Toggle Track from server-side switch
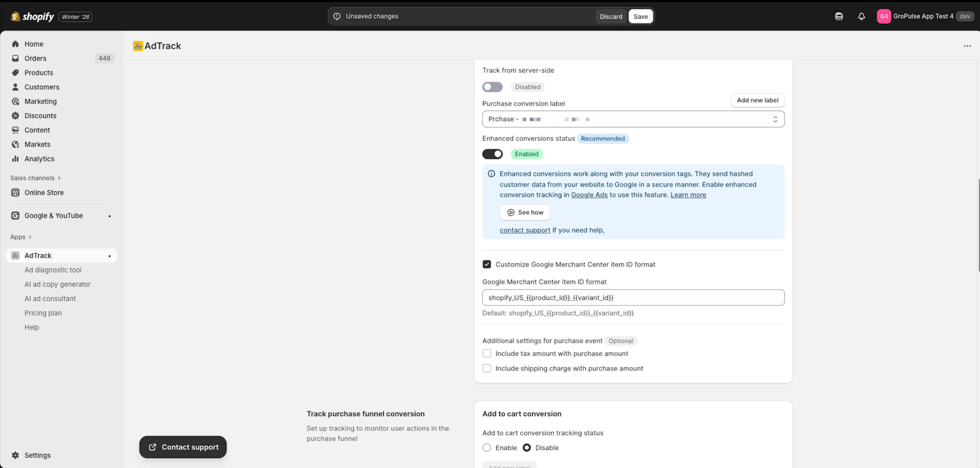 (492, 87)
